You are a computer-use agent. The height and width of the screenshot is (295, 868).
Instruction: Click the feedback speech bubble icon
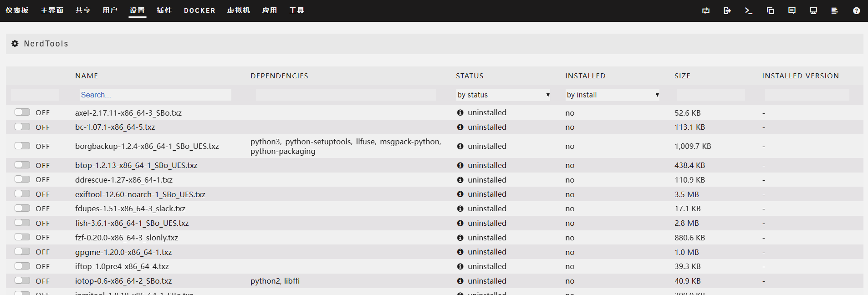[791, 10]
